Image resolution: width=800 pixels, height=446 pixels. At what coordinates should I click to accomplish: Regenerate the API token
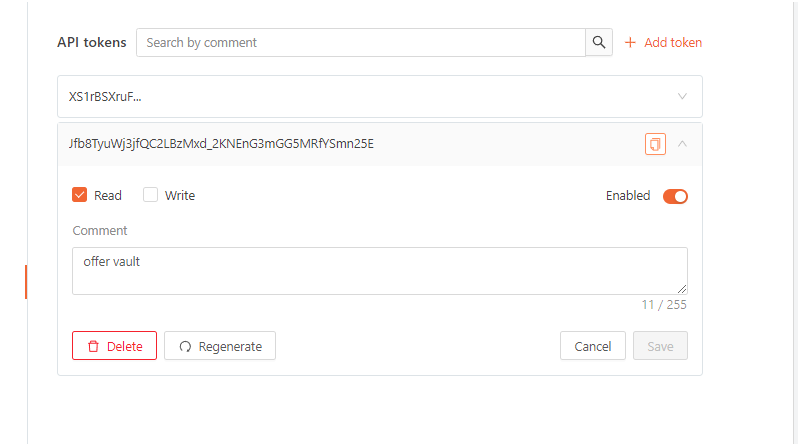[220, 346]
